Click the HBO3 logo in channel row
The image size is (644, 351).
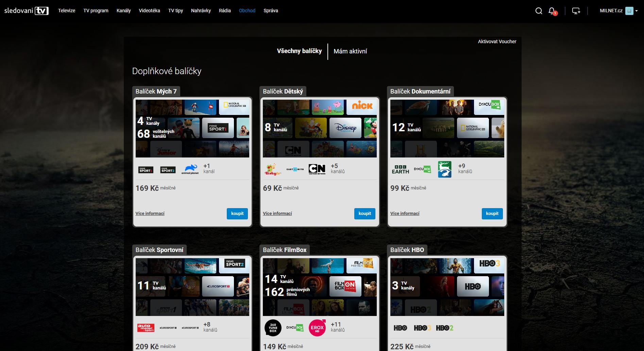click(422, 328)
